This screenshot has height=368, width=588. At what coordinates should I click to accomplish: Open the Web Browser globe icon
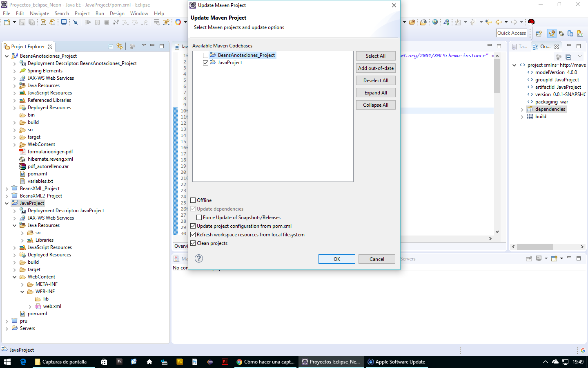pos(435,22)
